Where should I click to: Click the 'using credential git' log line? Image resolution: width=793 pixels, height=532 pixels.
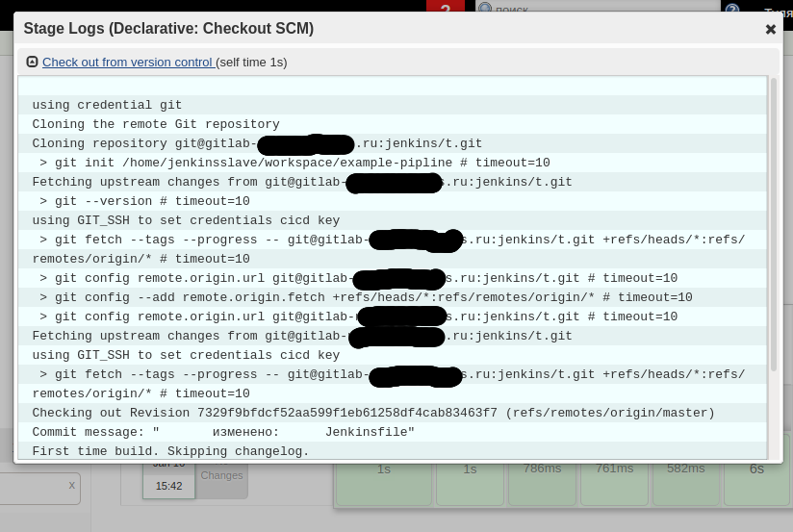click(107, 105)
